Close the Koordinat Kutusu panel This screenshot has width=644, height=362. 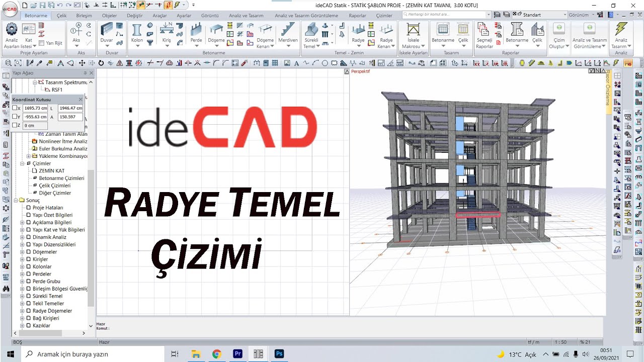click(x=80, y=100)
